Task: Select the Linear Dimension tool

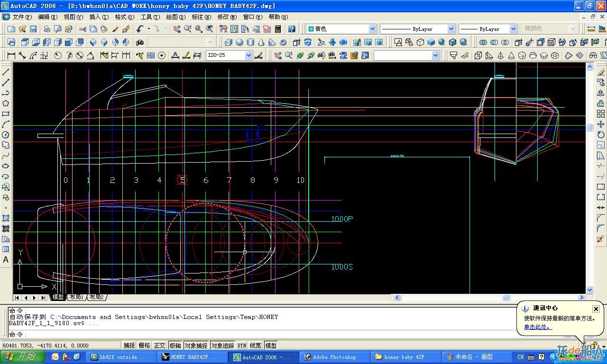Action: pyautogui.click(x=11, y=55)
